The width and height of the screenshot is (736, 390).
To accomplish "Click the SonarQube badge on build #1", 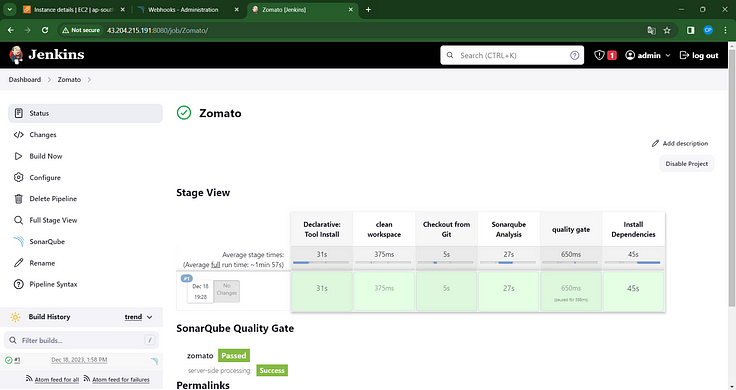I will tap(154, 361).
